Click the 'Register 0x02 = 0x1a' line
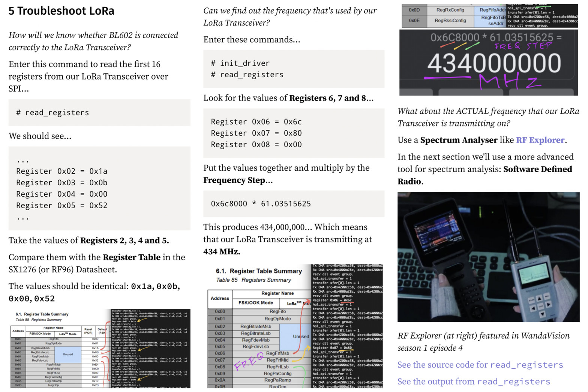The image size is (588, 392). (61, 171)
